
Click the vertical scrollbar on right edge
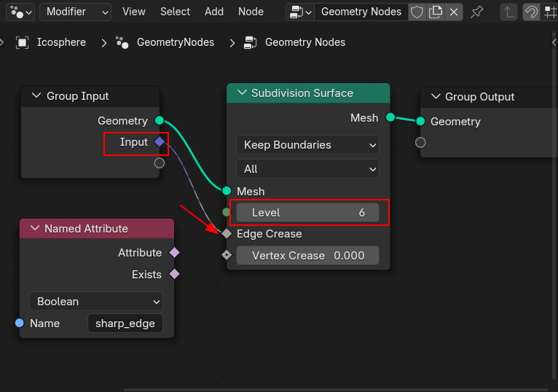coord(554,206)
